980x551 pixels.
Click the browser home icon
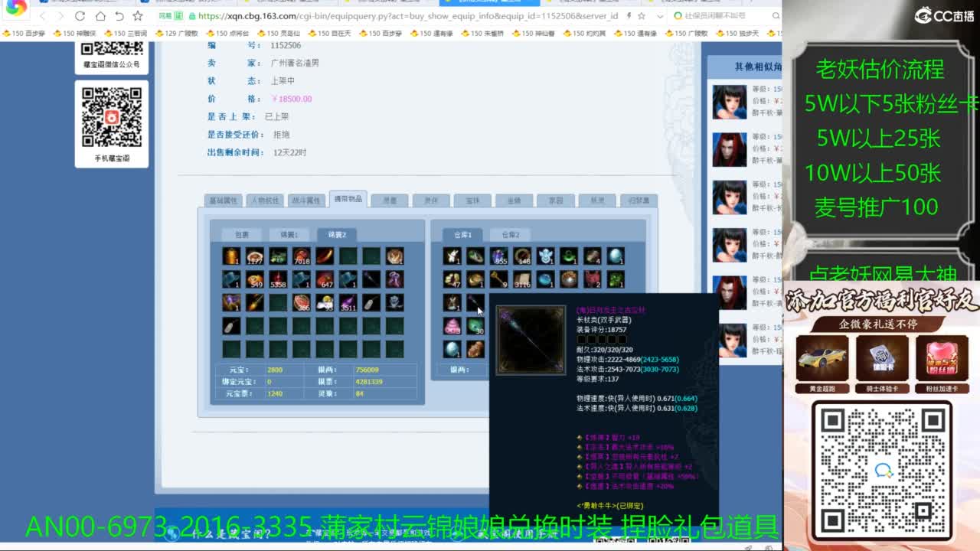tap(100, 16)
